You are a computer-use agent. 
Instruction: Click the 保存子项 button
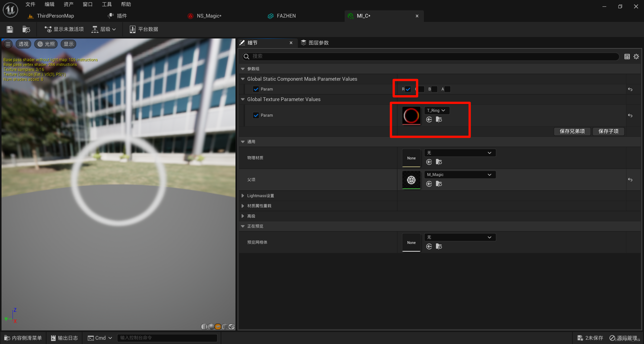(608, 131)
